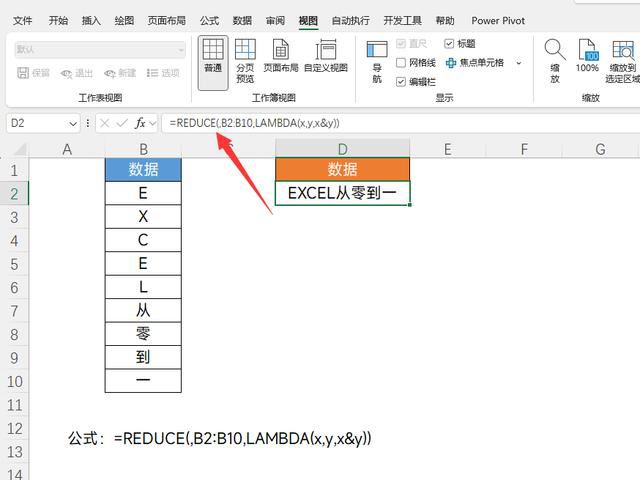640x480 pixels.
Task: Select cell B4 containing C
Action: pyautogui.click(x=143, y=240)
